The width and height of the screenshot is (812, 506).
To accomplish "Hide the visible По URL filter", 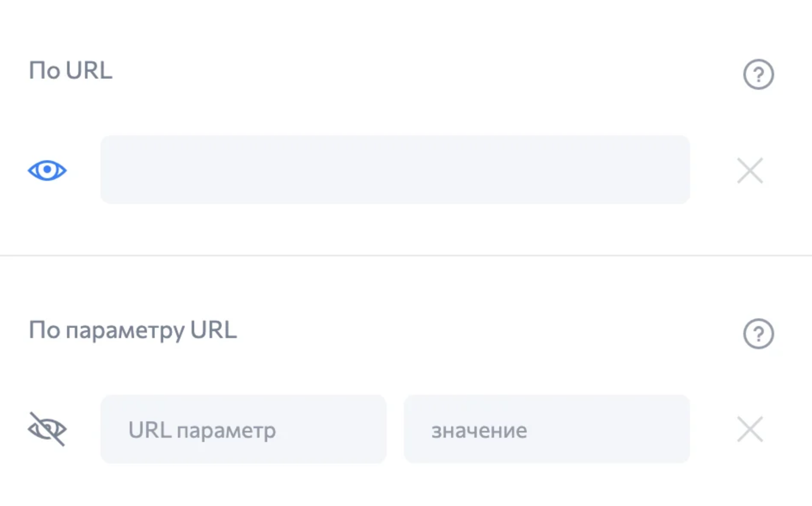I will coord(47,170).
